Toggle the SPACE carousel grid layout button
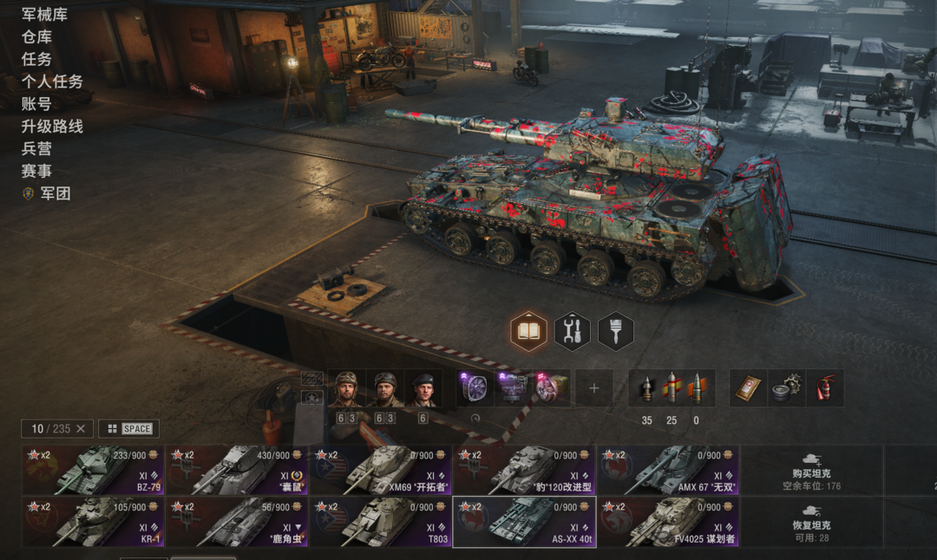Image resolution: width=937 pixels, height=560 pixels. click(129, 428)
